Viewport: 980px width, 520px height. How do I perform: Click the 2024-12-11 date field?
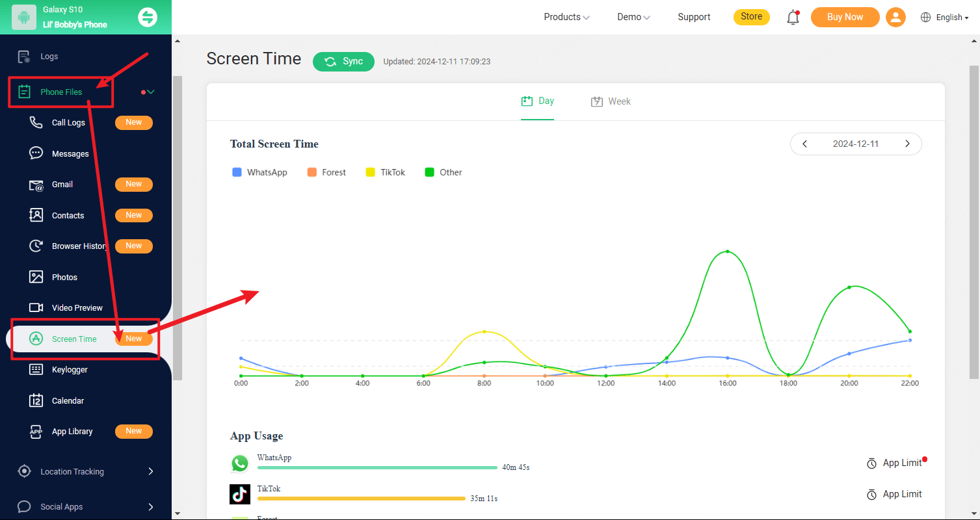point(856,144)
